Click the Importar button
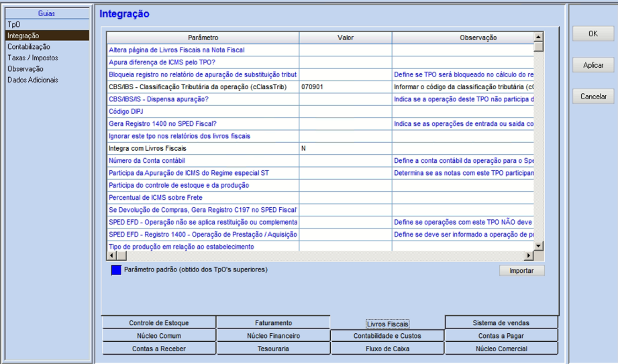The height and width of the screenshot is (364, 618). coord(521,271)
